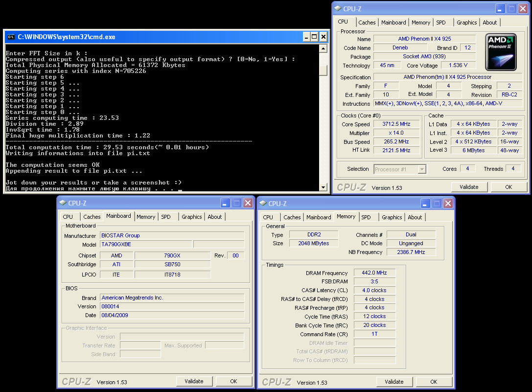Viewport: 532px width, 392px height.
Task: Click Validate in Memory CPU-Z window
Action: pos(394,382)
